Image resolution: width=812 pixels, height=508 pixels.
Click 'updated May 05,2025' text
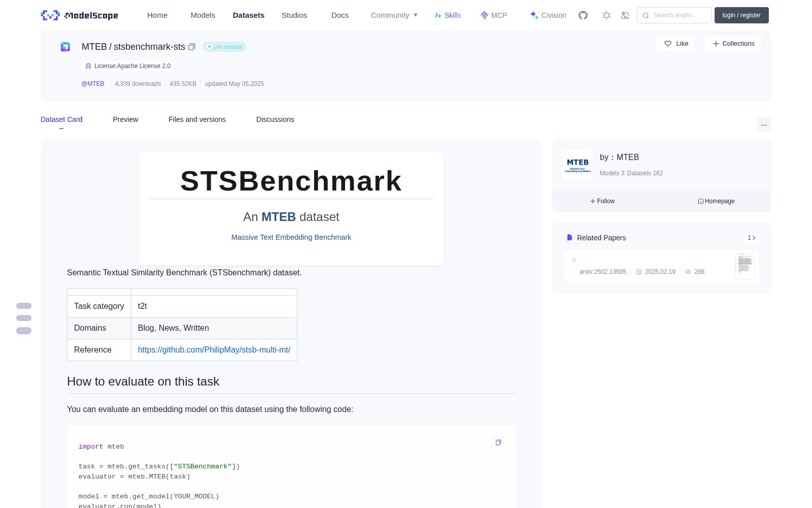coord(234,84)
